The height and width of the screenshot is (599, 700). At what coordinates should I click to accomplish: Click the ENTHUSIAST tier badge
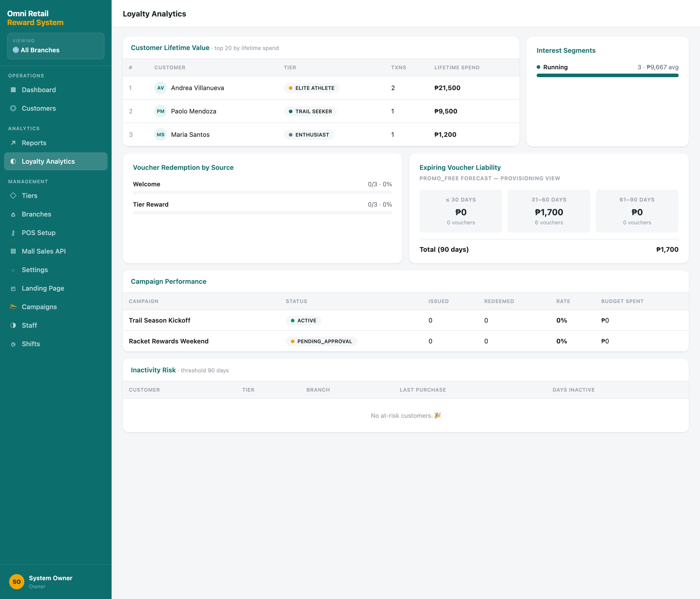pyautogui.click(x=309, y=135)
